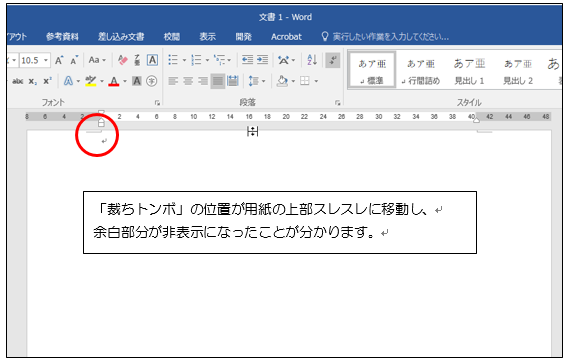Image resolution: width=567 pixels, height=361 pixels.
Task: Center align the text
Action: point(188,81)
